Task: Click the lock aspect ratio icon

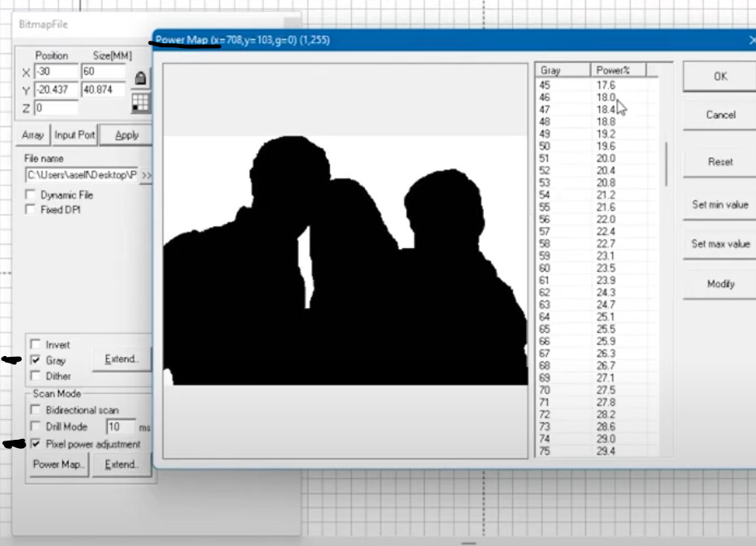Action: pyautogui.click(x=140, y=78)
